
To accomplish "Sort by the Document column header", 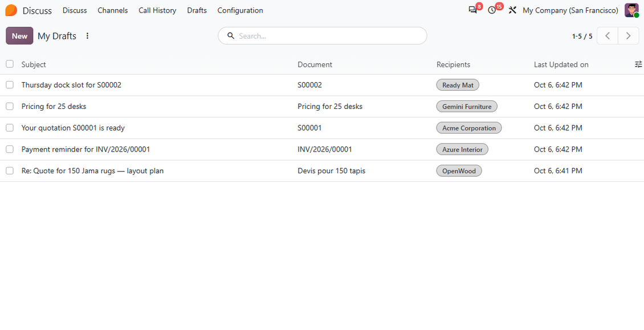I will click(x=315, y=64).
